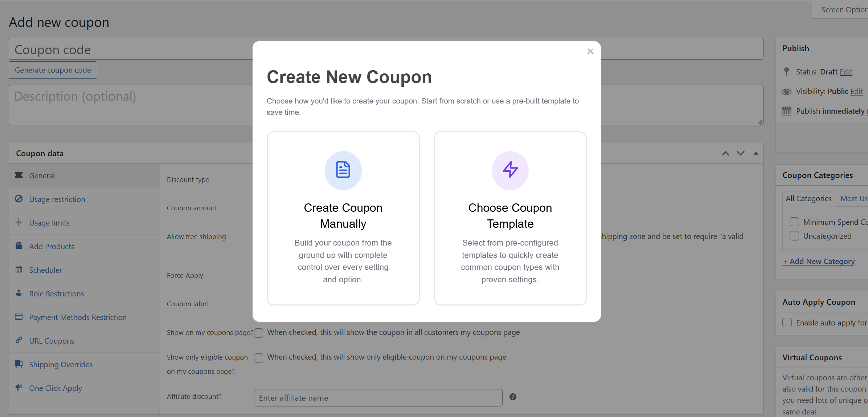The image size is (868, 417).
Task: Click the One Click Apply icon
Action: click(x=19, y=388)
